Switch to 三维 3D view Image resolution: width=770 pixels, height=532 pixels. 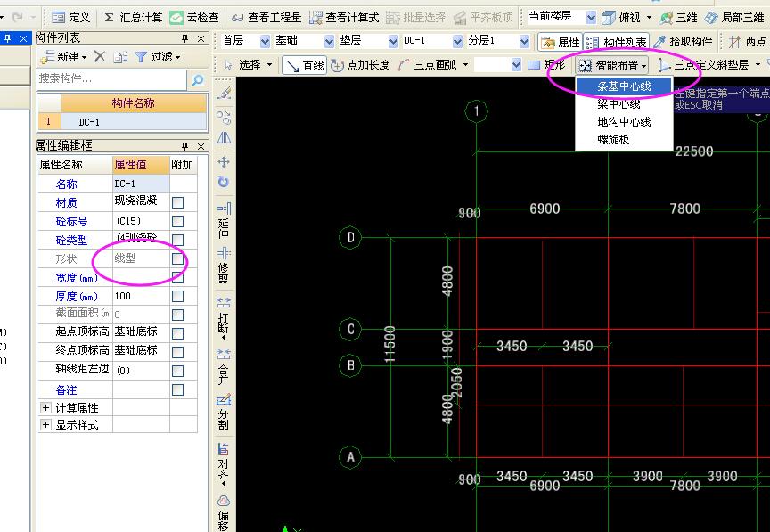pos(679,18)
